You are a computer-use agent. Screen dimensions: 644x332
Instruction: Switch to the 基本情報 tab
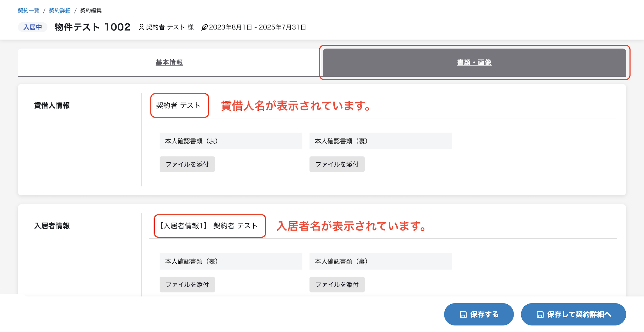169,62
